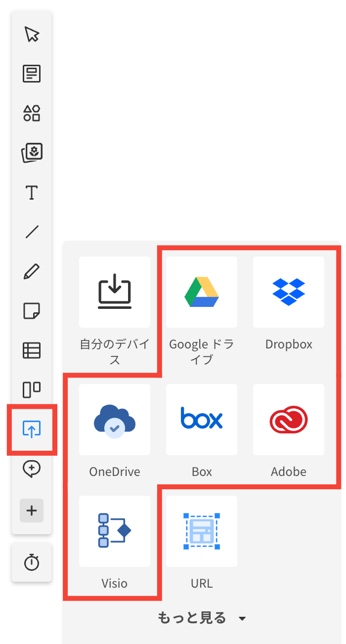Click the plus button for more tools
This screenshot has width=346, height=644.
pyautogui.click(x=32, y=511)
